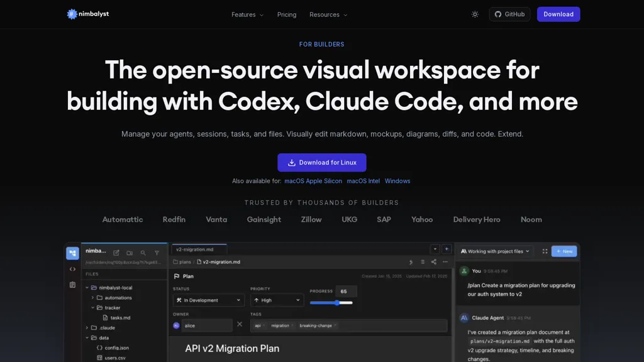Select the Windows download link
The height and width of the screenshot is (362, 644).
[397, 181]
